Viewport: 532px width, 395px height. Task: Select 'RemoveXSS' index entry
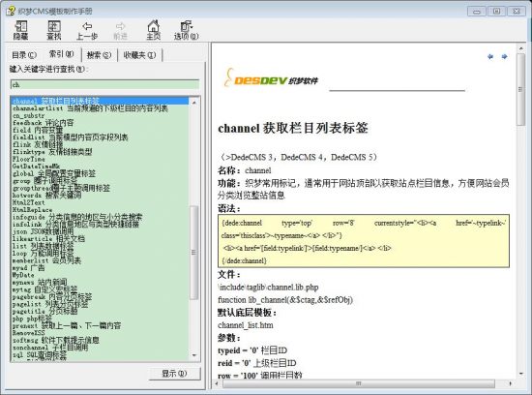click(x=28, y=333)
